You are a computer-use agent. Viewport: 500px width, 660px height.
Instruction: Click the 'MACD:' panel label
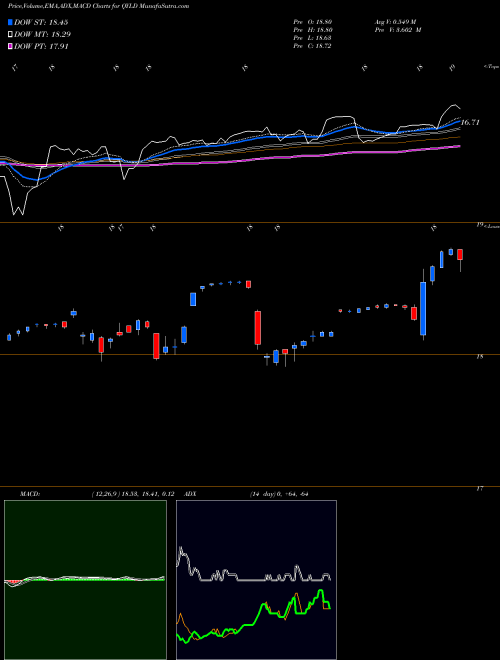[x=30, y=494]
